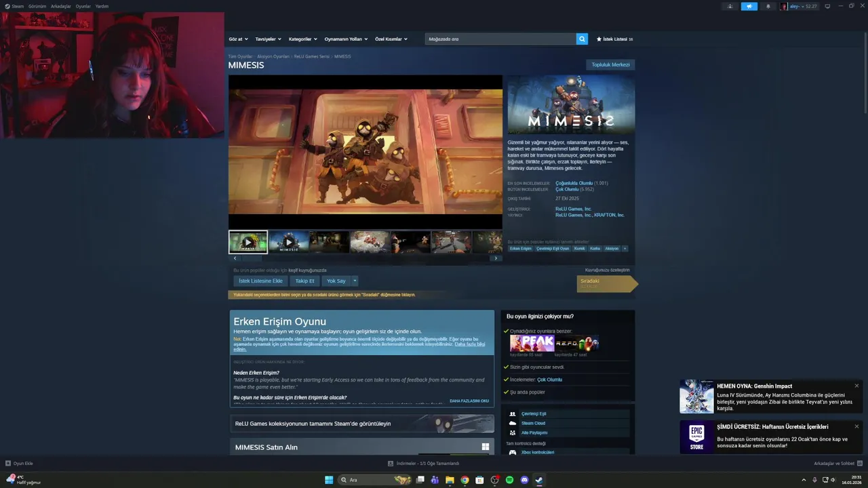Viewport: 868px width, 488px height.
Task: Expand more tags with the plus button
Action: pos(625,249)
